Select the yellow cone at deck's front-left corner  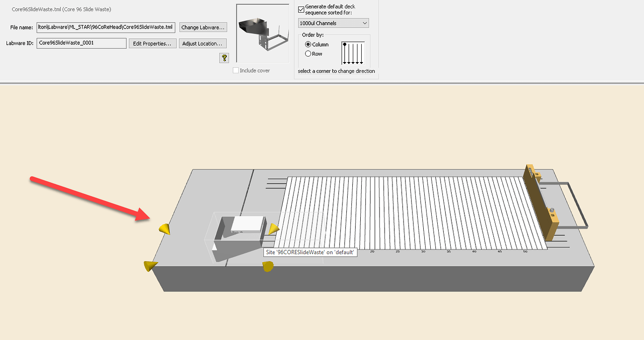(x=150, y=266)
